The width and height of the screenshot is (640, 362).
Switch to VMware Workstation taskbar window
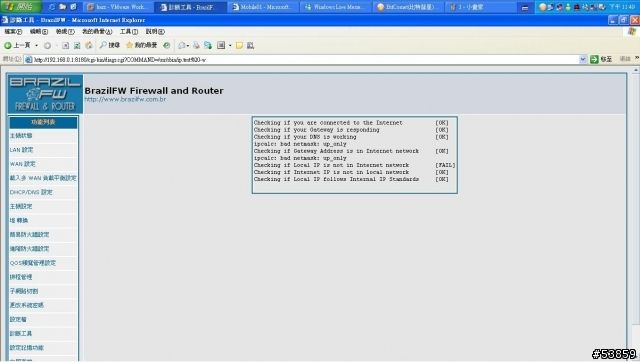pos(118,7)
